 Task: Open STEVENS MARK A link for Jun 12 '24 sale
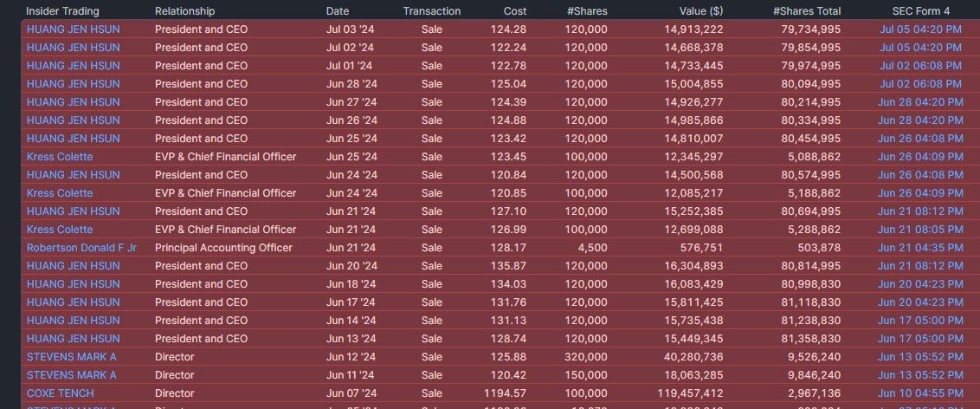coord(71,357)
